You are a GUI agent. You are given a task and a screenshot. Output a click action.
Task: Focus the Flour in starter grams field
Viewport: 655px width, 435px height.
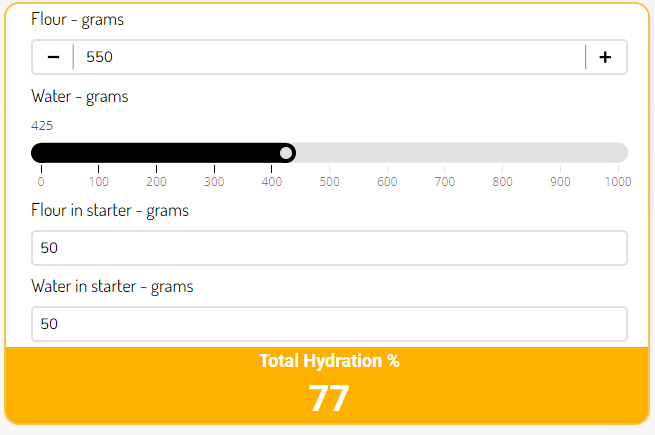329,248
